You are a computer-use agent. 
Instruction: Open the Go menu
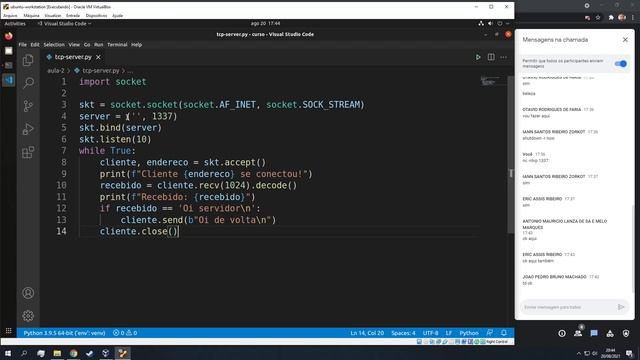[x=87, y=44]
